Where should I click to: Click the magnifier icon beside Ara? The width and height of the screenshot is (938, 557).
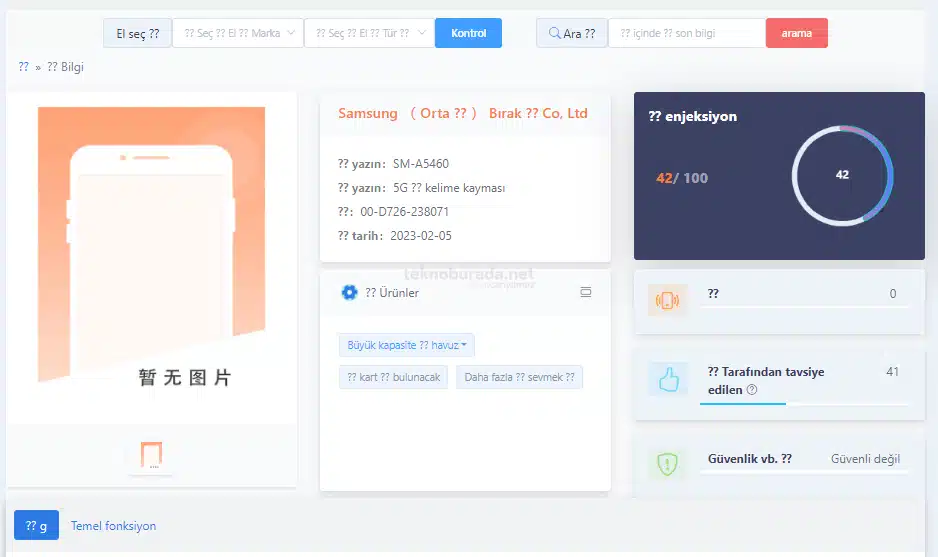555,33
